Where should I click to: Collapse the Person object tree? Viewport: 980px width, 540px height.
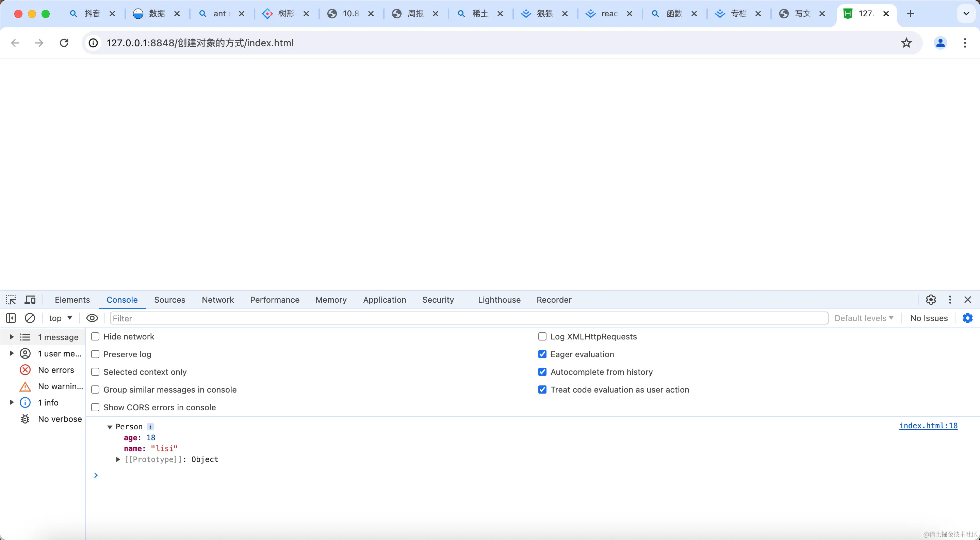click(x=110, y=427)
